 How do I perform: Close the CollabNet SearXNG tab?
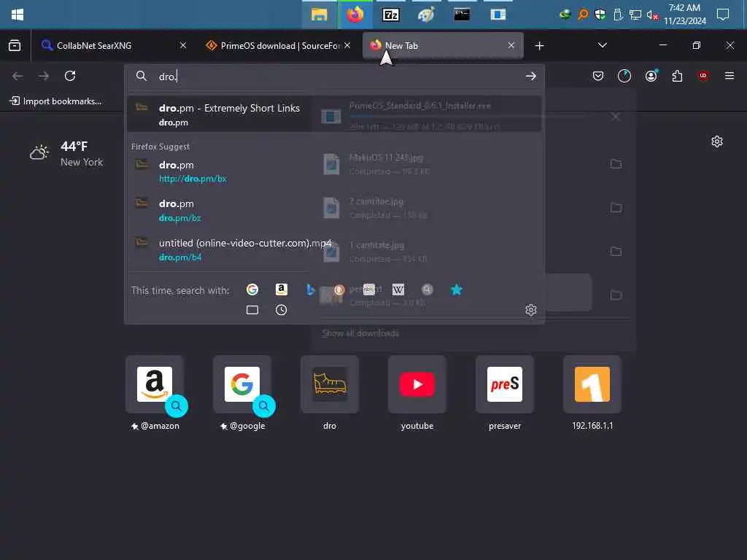pyautogui.click(x=183, y=45)
